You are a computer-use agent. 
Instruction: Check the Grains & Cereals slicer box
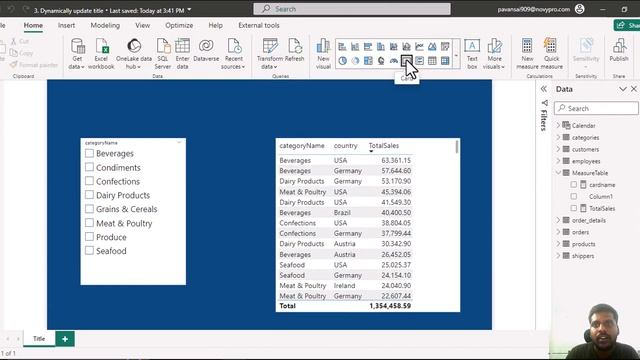(89, 209)
